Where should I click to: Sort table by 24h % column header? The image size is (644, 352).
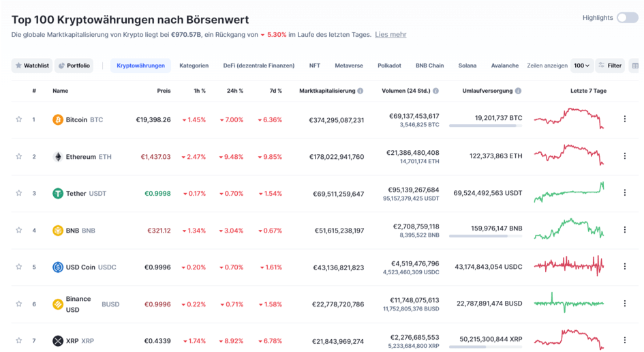tap(235, 91)
